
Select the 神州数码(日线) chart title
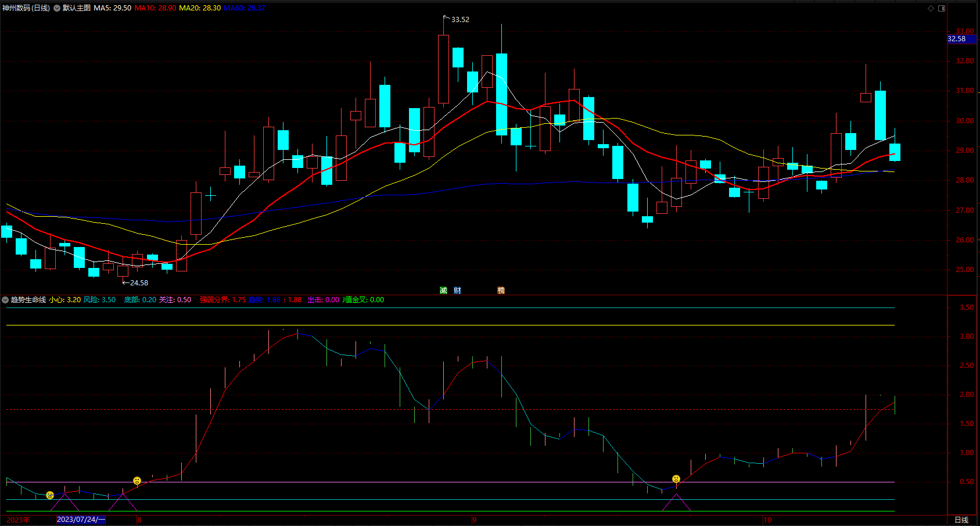click(x=26, y=8)
